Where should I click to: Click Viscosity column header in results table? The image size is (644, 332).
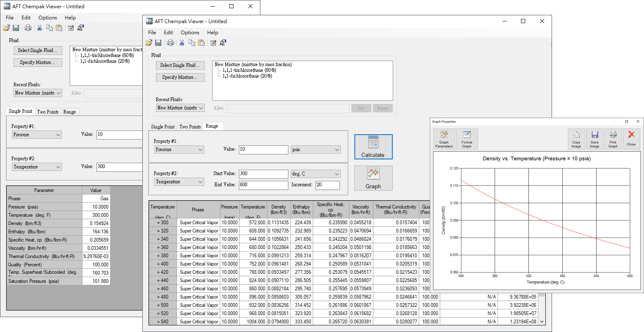pyautogui.click(x=361, y=210)
